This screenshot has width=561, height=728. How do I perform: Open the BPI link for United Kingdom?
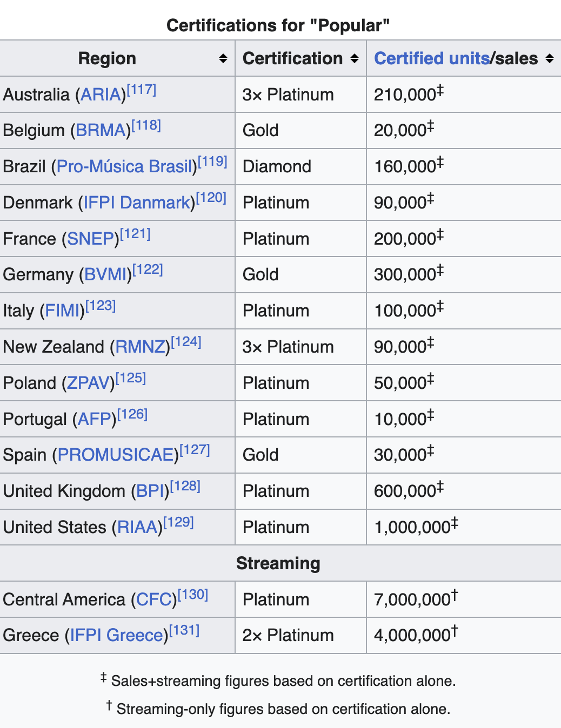point(150,491)
